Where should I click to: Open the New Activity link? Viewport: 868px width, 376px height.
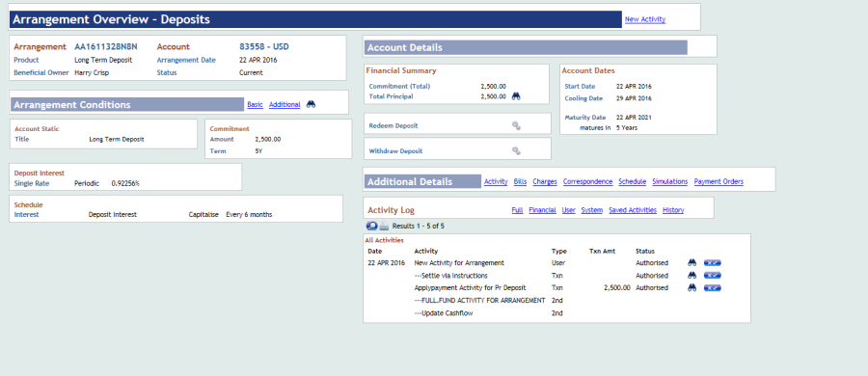645,19
